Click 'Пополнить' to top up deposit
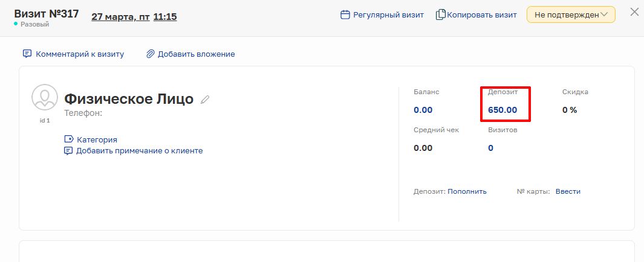Viewport: 644px width, 262px height. click(467, 191)
